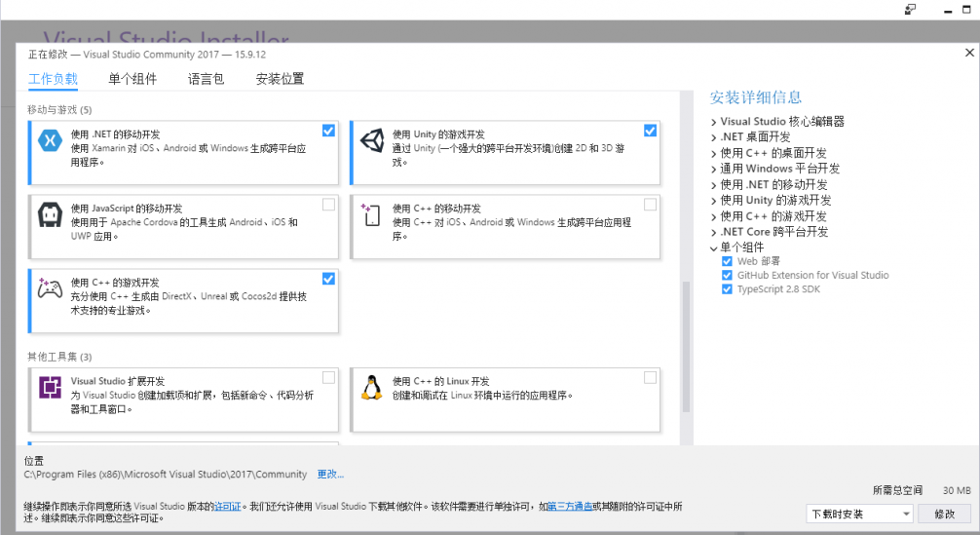Expand 使用 C++ 的桌面开发 details
Image resolution: width=980 pixels, height=535 pixels.
click(x=714, y=153)
